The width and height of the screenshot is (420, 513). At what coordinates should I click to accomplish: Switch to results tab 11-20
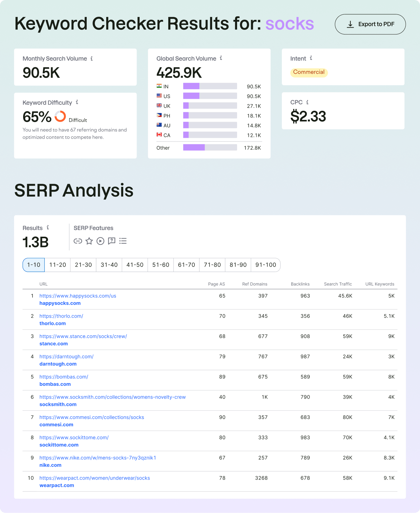(58, 265)
